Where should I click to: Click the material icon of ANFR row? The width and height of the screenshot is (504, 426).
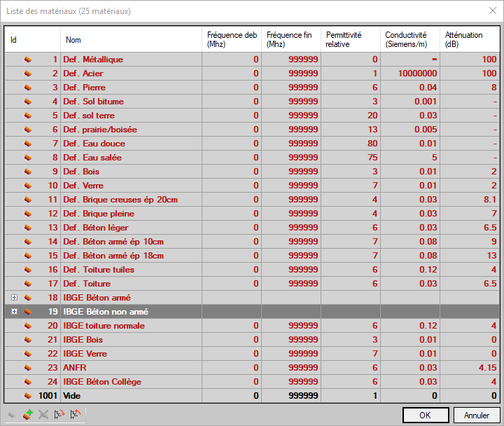(28, 368)
